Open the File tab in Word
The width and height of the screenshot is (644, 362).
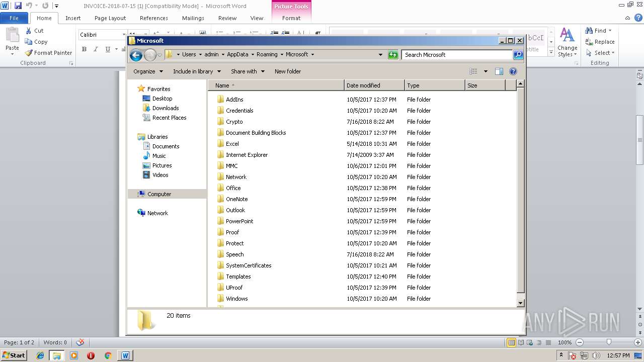pos(14,18)
